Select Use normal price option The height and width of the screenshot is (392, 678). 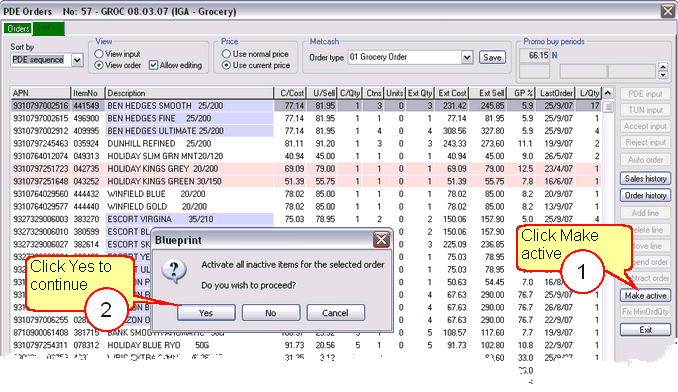tap(226, 54)
